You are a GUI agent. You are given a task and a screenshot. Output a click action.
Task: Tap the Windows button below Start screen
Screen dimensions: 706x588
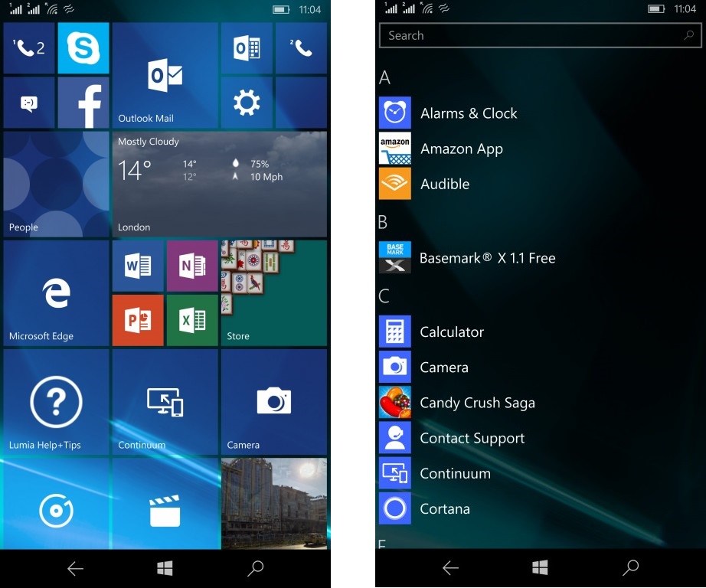click(165, 569)
